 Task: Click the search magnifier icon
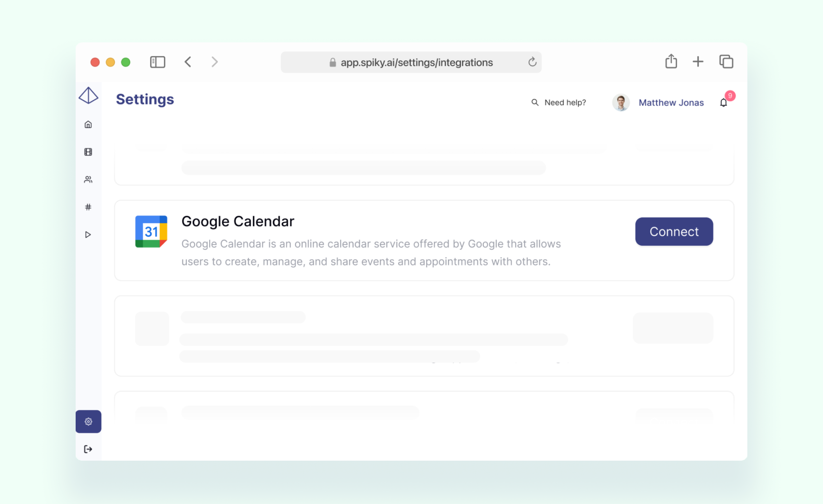point(535,102)
